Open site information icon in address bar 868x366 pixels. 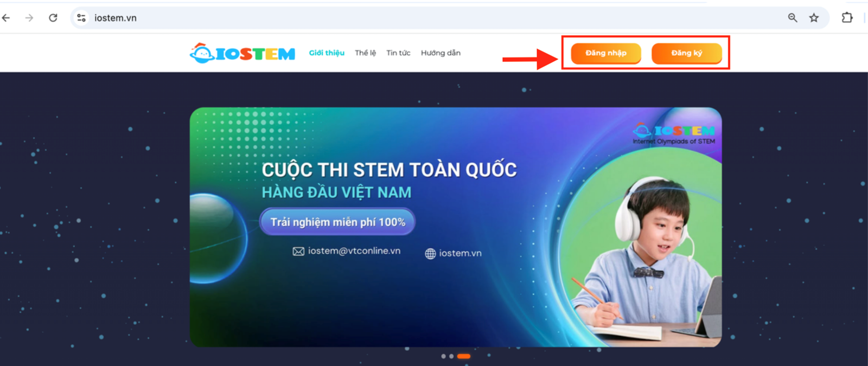click(81, 18)
